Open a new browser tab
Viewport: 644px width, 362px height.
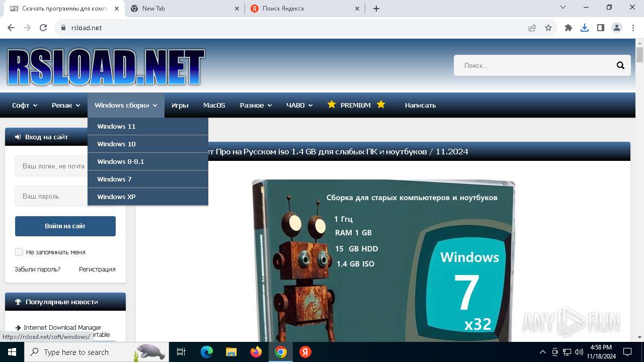[x=376, y=9]
